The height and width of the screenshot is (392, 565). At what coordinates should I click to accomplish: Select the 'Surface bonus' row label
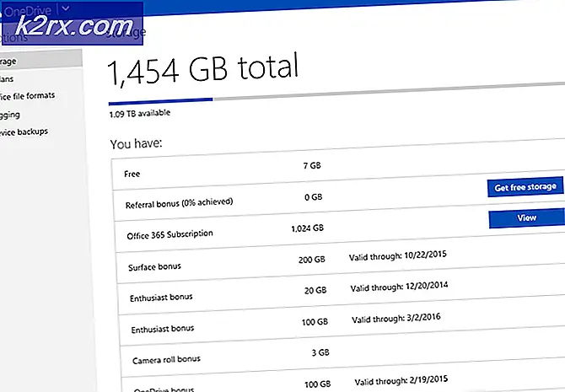tap(154, 267)
